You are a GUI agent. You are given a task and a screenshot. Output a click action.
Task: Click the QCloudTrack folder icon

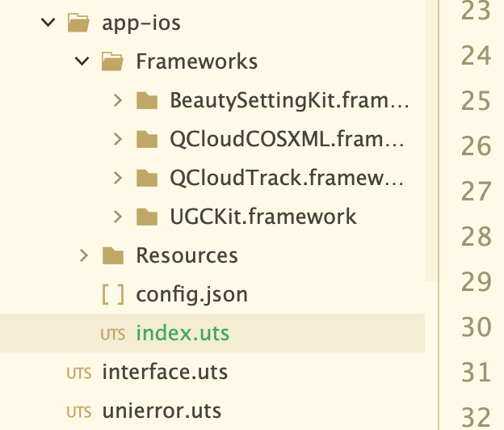147,178
